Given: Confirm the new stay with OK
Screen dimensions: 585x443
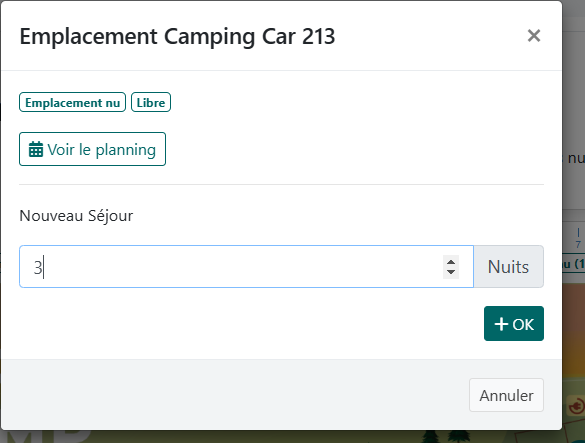Looking at the screenshot, I should point(514,324).
